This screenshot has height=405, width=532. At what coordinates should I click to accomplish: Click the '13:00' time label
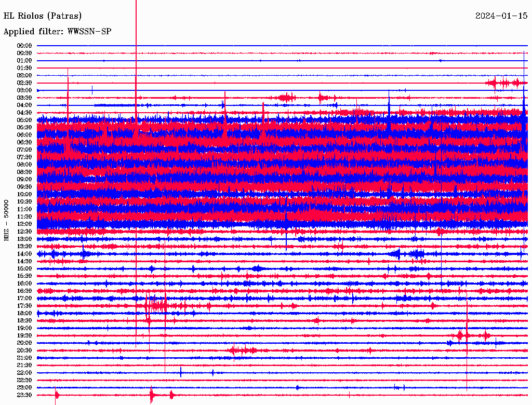24,239
